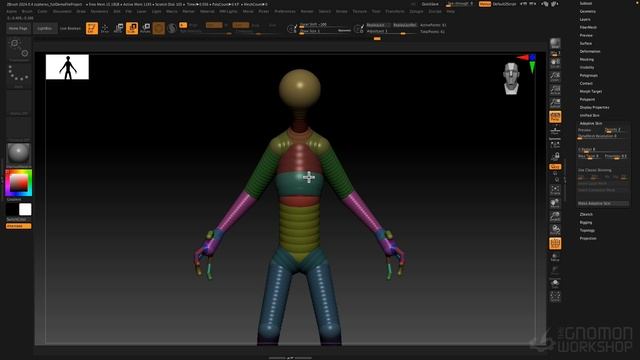Click the S-shaped icon in the top toolbar
The width and height of the screenshot is (640, 360).
point(172,28)
